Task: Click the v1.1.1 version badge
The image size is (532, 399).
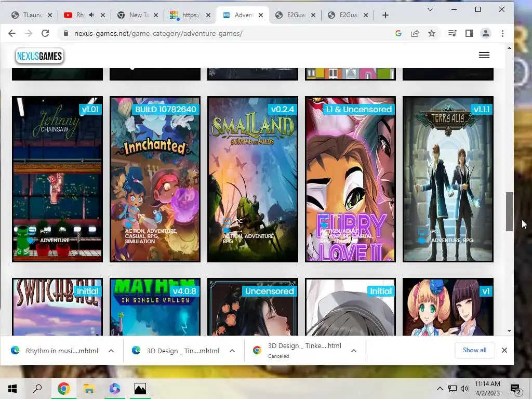Action: click(482, 109)
